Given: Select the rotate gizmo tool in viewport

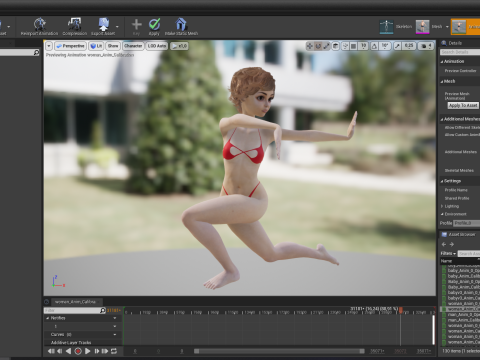Looking at the screenshot, I should tap(318, 46).
